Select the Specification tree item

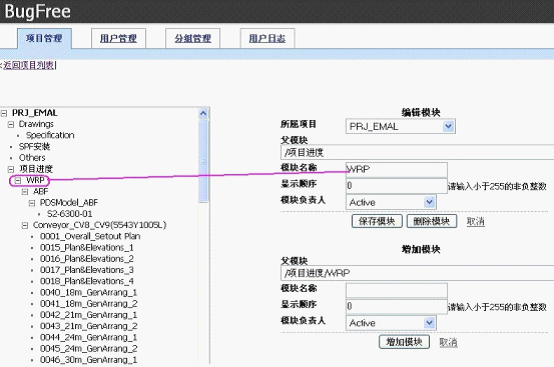(50, 135)
